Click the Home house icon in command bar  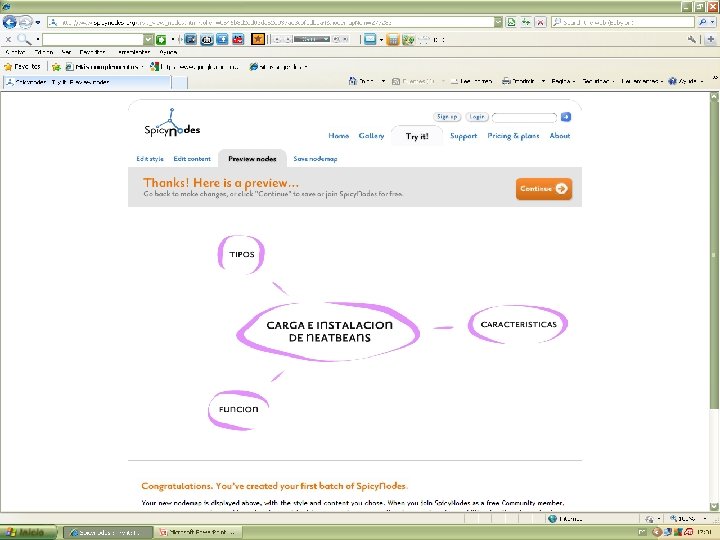(x=353, y=81)
